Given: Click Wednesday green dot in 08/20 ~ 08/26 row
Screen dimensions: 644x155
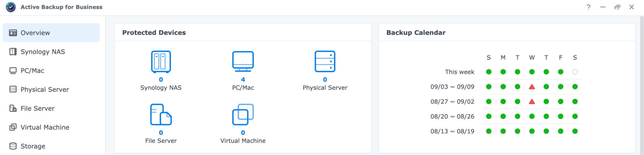Looking at the screenshot, I should click(532, 116).
